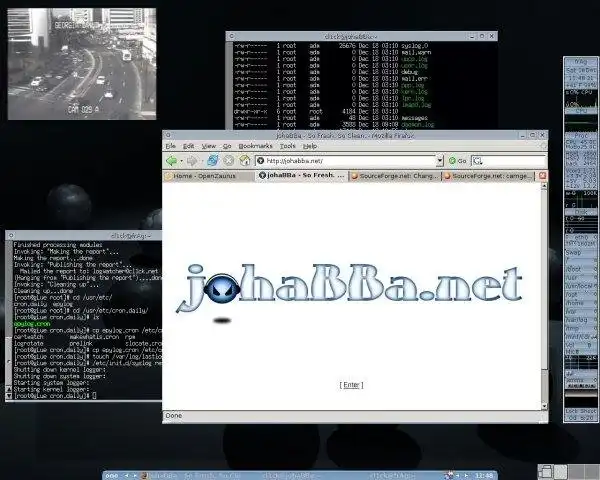This screenshot has height=480, width=600.
Task: Click the lower-left terminal scrollbar down arrow
Action: click(9, 396)
